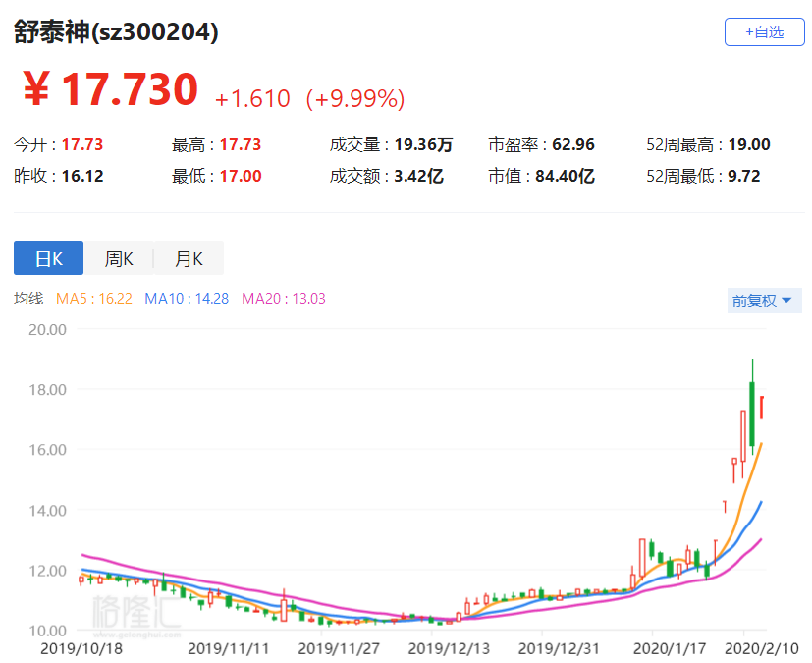Switch to the 月K monthly chart tab
This screenshot has height=663, width=812.
(x=189, y=258)
